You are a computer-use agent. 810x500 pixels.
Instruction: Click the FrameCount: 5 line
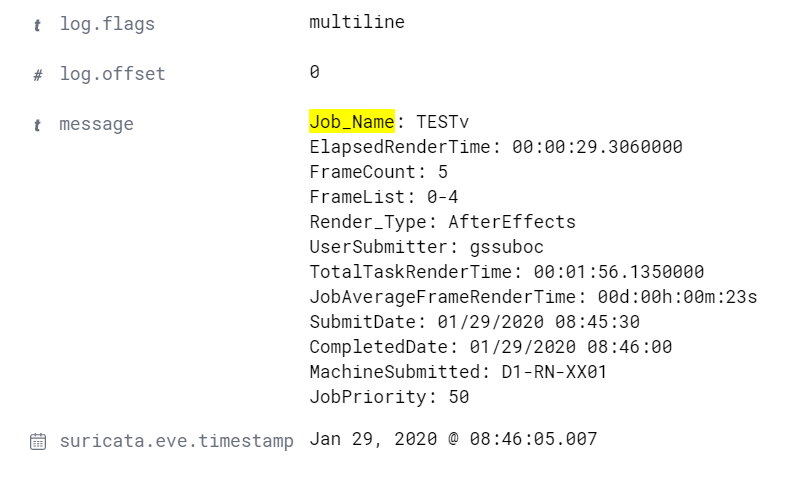click(379, 171)
